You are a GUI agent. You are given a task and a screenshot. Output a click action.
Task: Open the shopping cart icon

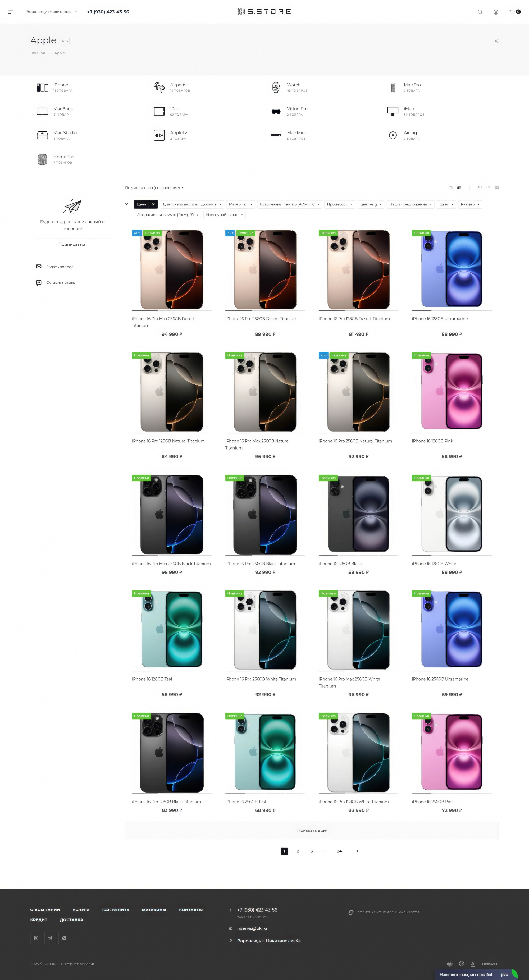[x=512, y=12]
